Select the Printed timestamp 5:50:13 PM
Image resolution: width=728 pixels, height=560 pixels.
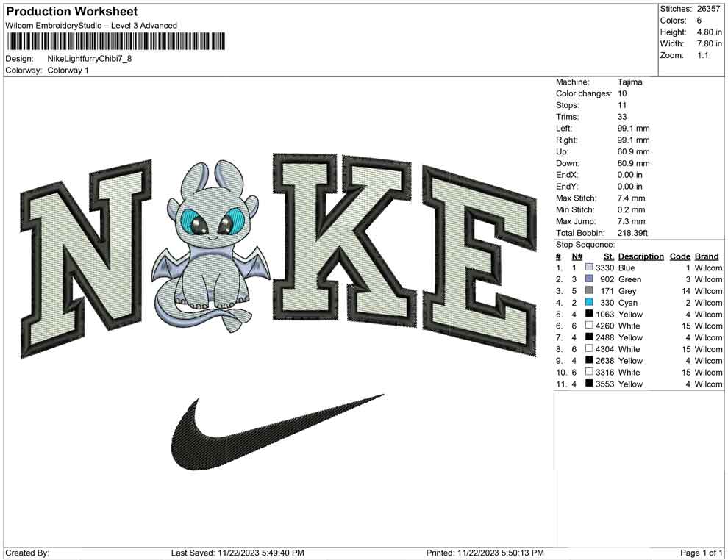tap(522, 553)
